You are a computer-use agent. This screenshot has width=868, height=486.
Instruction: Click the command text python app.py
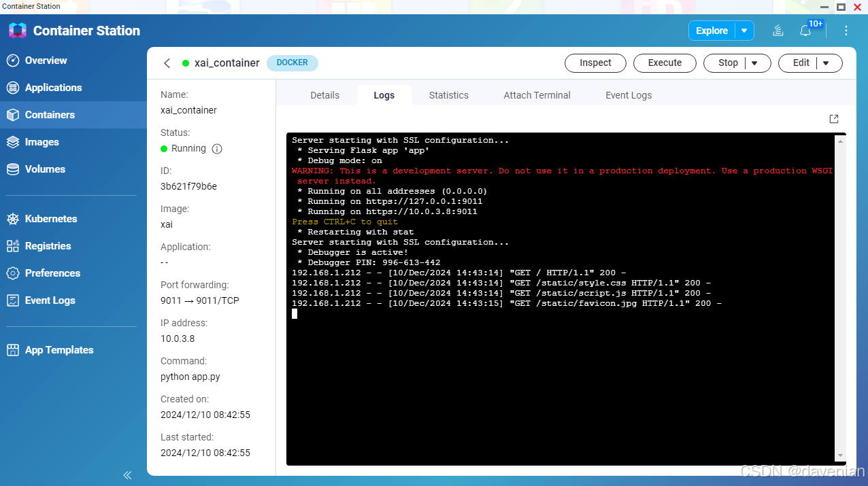(190, 377)
